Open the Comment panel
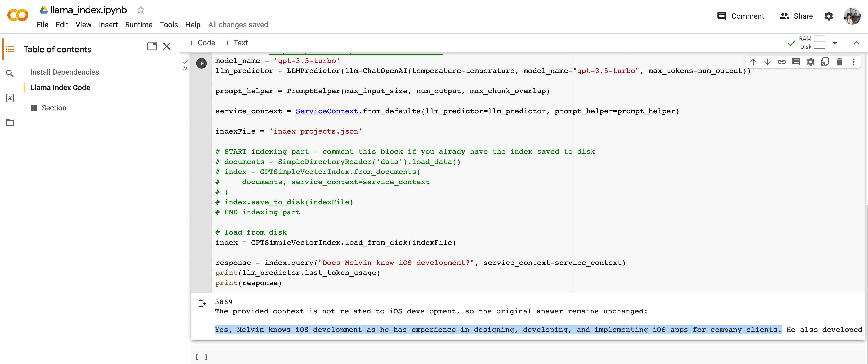Viewport: 868px width, 364px height. [x=740, y=16]
